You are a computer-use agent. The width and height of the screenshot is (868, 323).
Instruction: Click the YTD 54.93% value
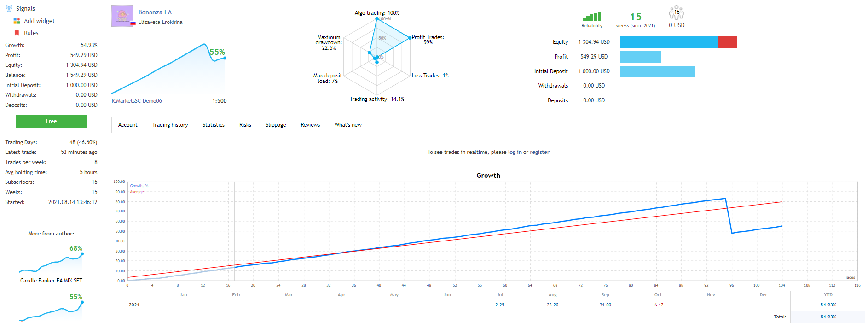[828, 305]
